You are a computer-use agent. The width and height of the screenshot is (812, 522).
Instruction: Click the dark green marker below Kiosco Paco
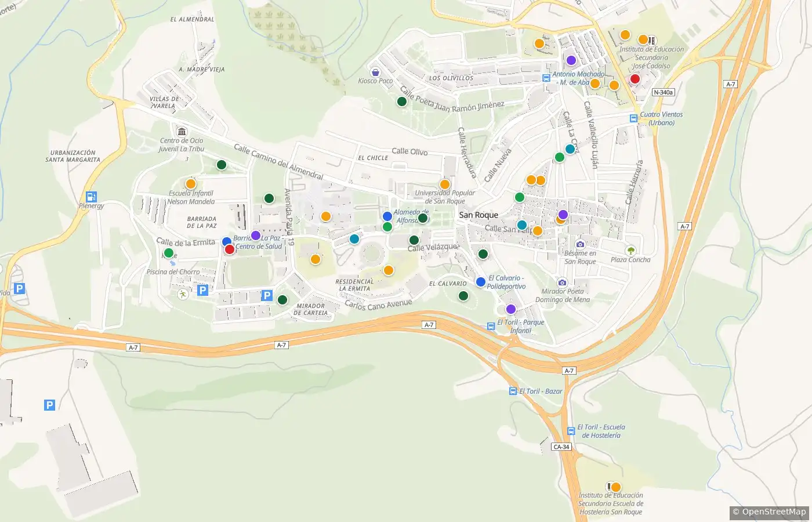pyautogui.click(x=402, y=101)
